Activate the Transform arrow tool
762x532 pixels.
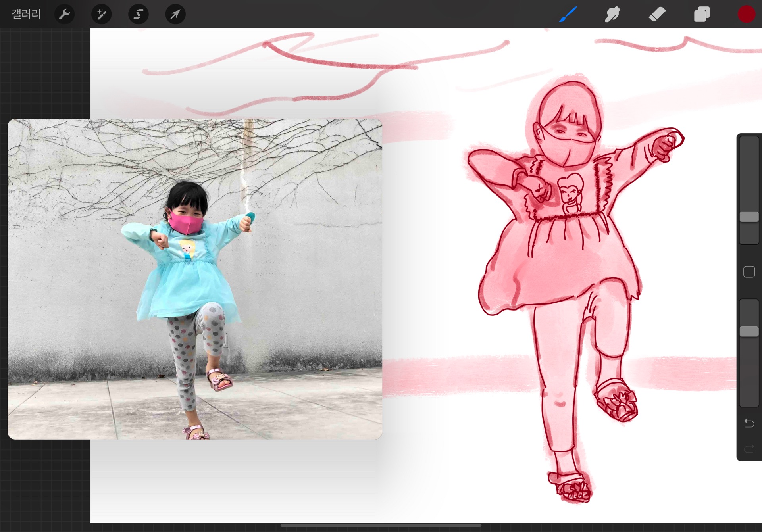click(x=175, y=14)
